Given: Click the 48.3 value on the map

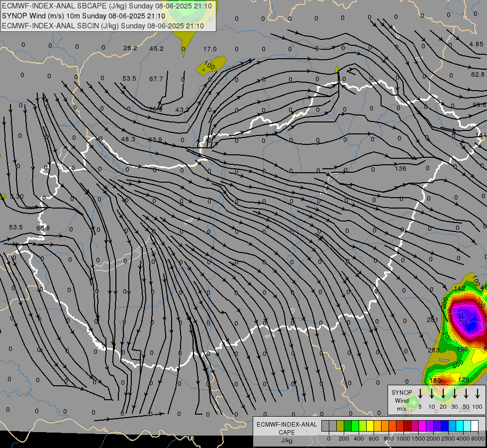Looking at the screenshot, I should click(128, 139).
